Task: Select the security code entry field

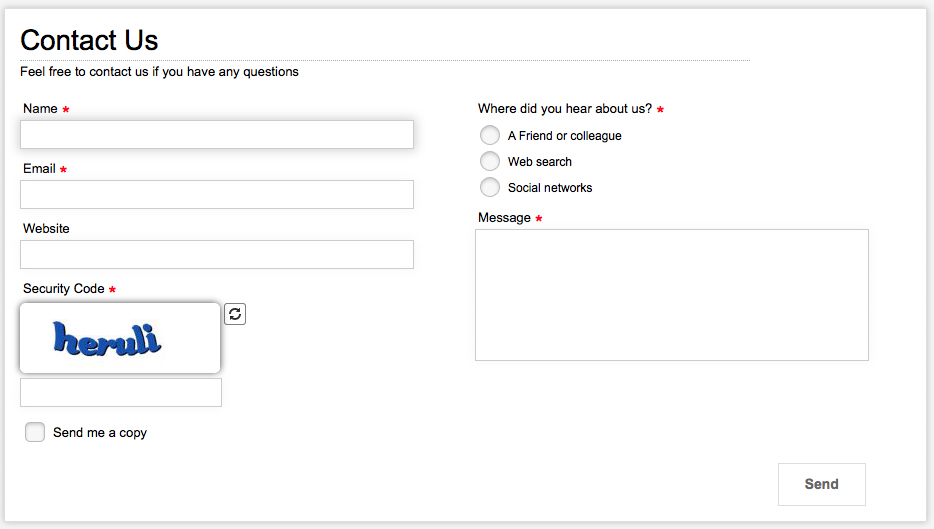Action: tap(121, 393)
